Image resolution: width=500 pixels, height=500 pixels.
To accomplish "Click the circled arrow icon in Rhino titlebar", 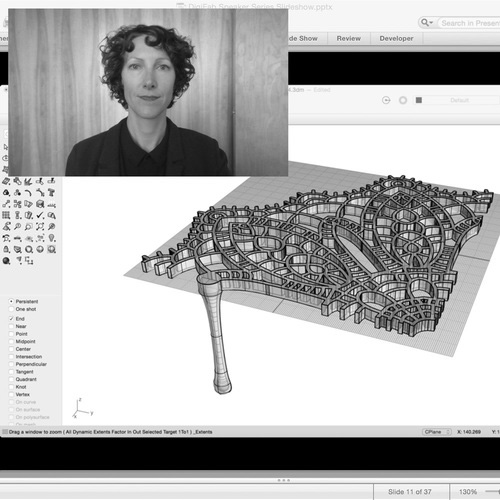I will (x=386, y=100).
